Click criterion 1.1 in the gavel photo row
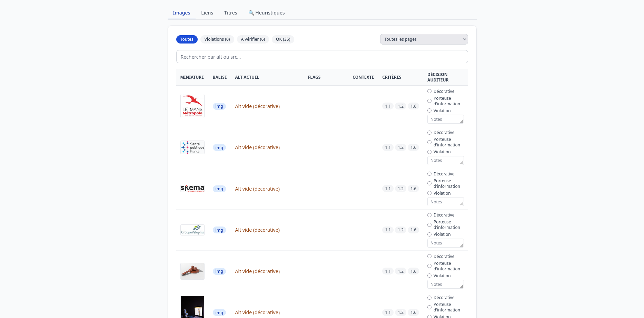Viewport: 644px width, 318px height. pos(388,271)
